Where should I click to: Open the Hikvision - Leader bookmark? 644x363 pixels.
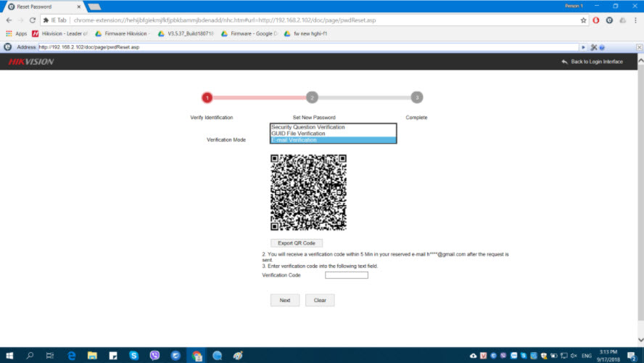59,33
